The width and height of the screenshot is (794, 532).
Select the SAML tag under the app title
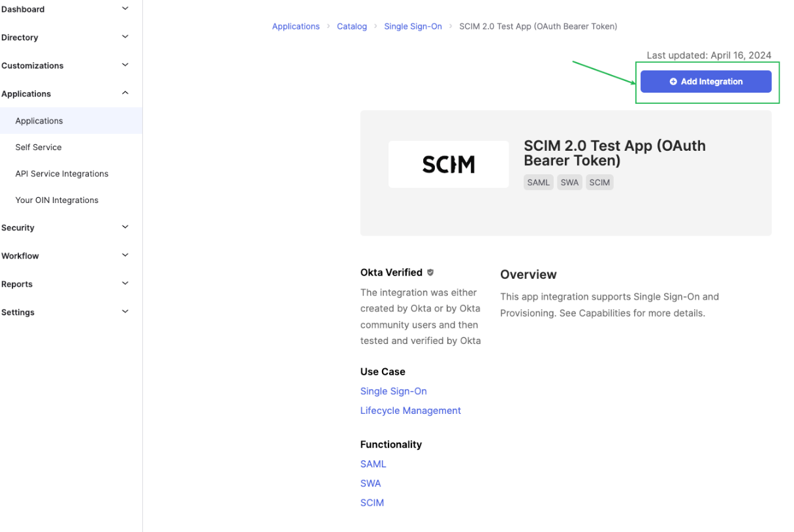(x=538, y=182)
